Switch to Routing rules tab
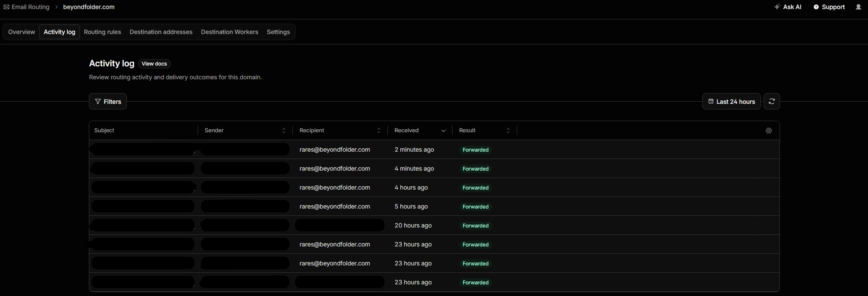This screenshot has width=868, height=296. [102, 32]
